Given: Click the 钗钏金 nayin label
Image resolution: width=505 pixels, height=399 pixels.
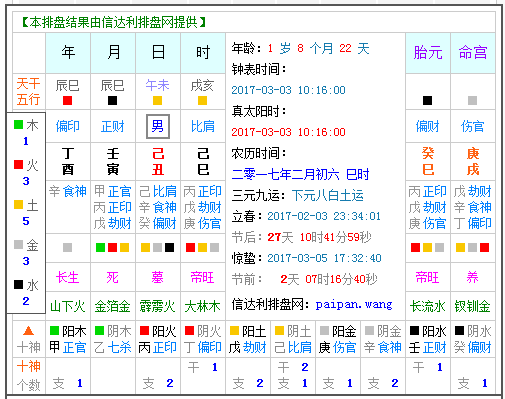Looking at the screenshot, I should 473,306.
